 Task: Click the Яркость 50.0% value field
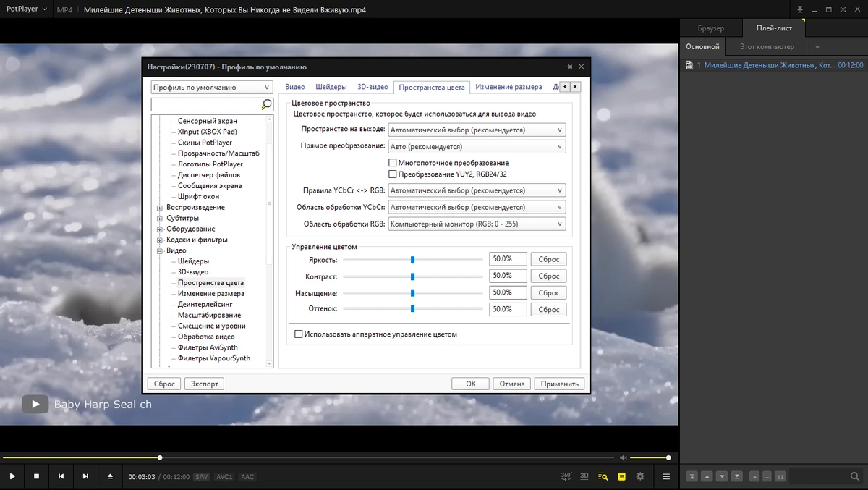508,259
